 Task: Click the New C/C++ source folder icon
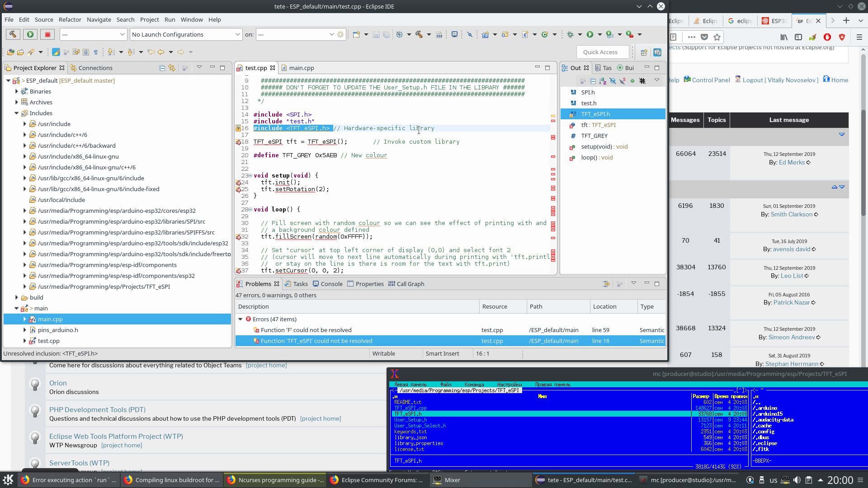[505, 34]
